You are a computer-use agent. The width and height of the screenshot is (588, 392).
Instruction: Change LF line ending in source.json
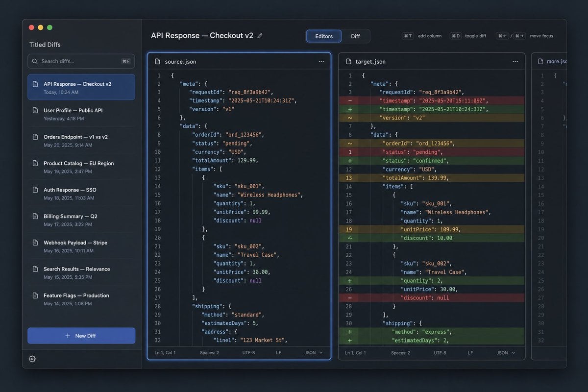tap(278, 353)
